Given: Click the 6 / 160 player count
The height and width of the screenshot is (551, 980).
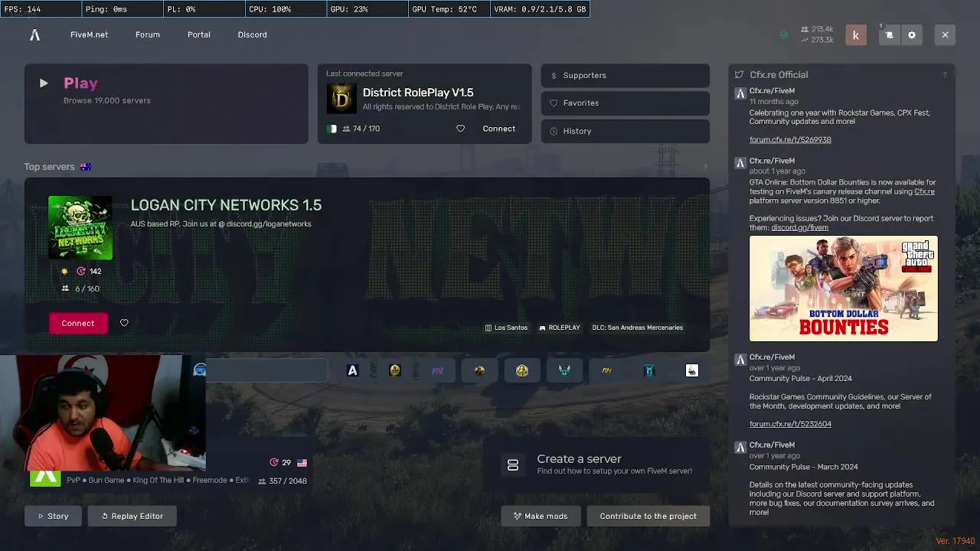Looking at the screenshot, I should point(80,289).
